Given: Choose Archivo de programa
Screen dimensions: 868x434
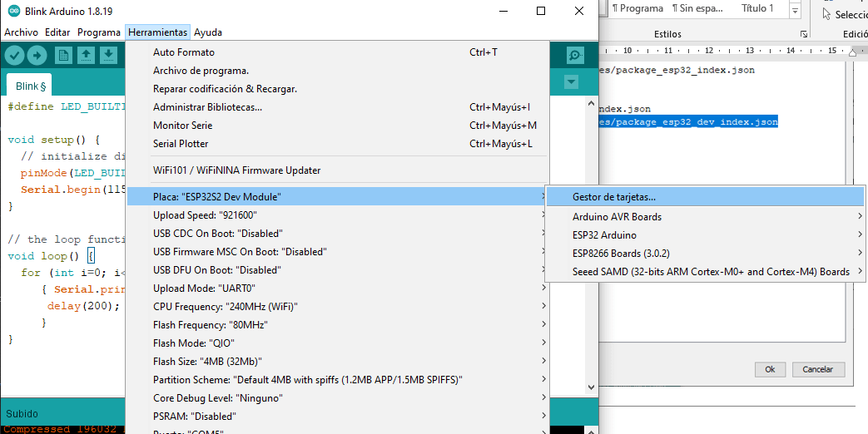Looking at the screenshot, I should click(x=338, y=71).
